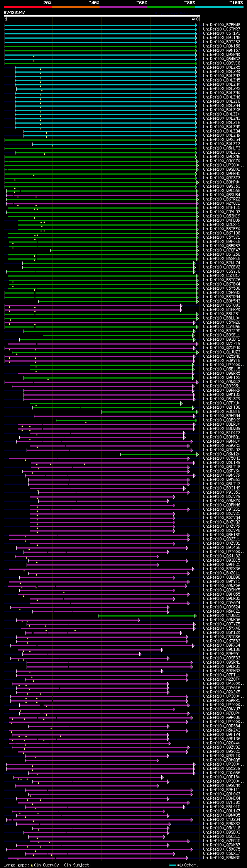Image resolution: width=247 pixels, height=868 pixels.
Task: Select the UniRef100_Q3E9K9 label
Action: coord(222,420)
